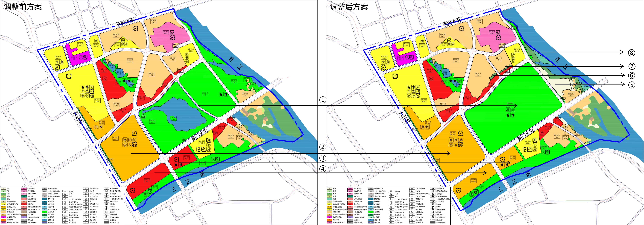Click 连州大道 road label on left map

(125, 22)
